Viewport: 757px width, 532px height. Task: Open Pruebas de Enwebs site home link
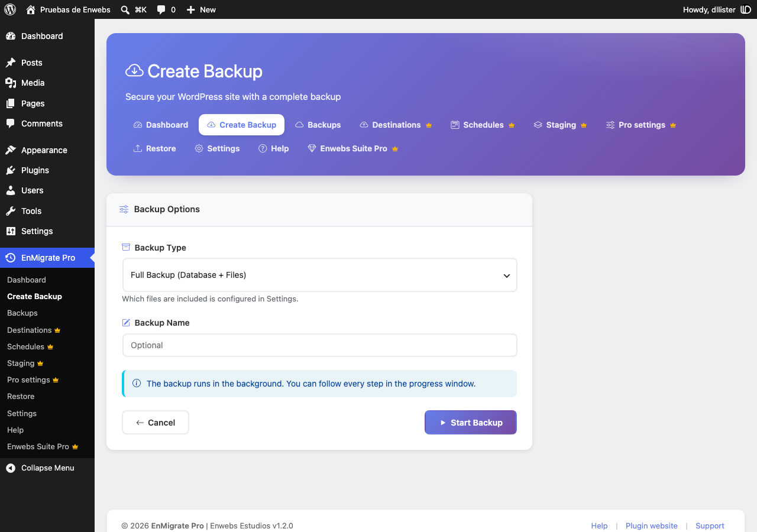coord(69,9)
